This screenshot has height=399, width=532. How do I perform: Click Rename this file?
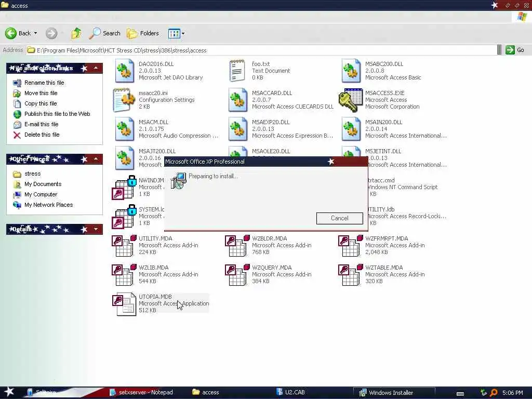coord(44,83)
